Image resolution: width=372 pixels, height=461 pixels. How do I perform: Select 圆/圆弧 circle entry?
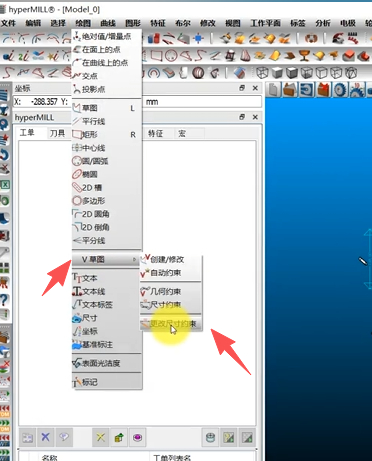coord(107,161)
